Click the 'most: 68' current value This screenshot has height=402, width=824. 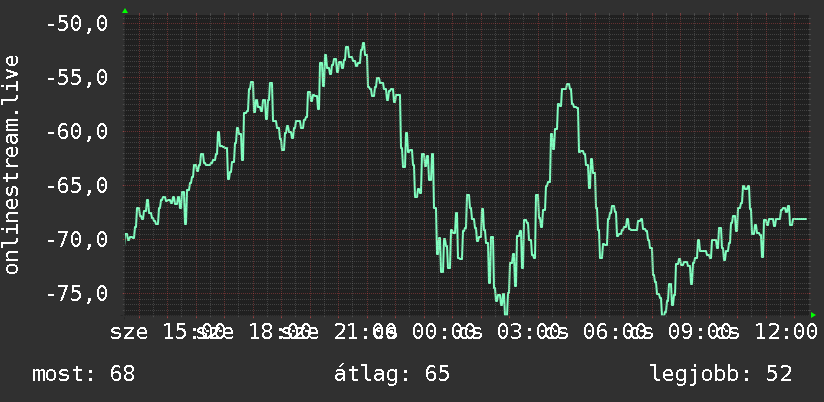[x=84, y=374]
